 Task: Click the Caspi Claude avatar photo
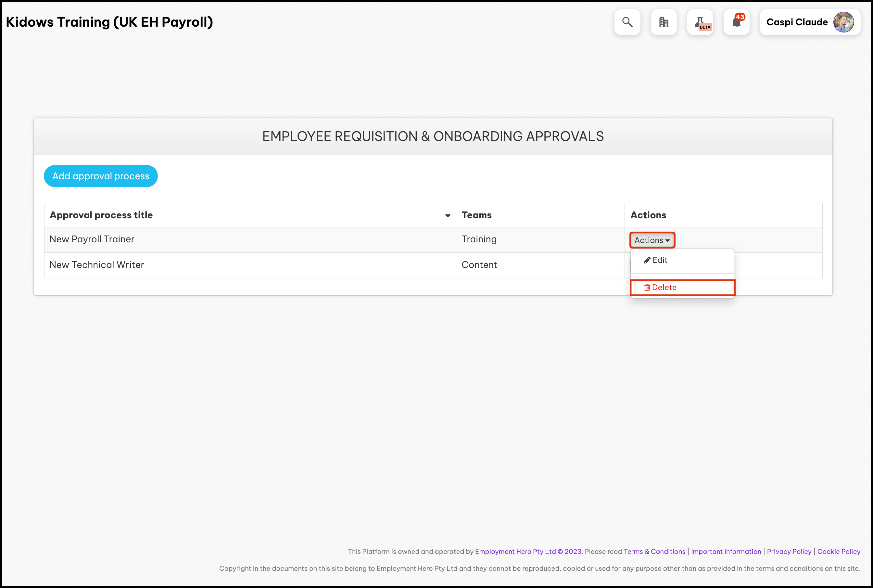point(843,22)
